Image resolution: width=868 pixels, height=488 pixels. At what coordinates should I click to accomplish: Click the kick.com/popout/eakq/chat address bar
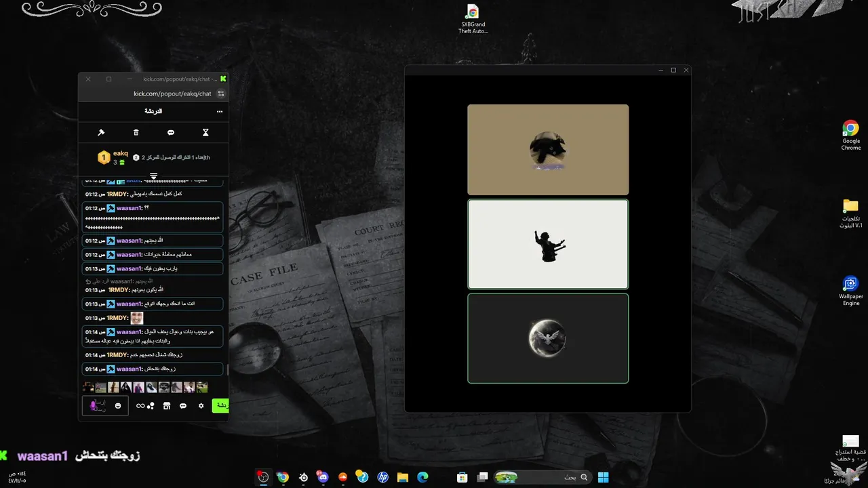point(172,94)
